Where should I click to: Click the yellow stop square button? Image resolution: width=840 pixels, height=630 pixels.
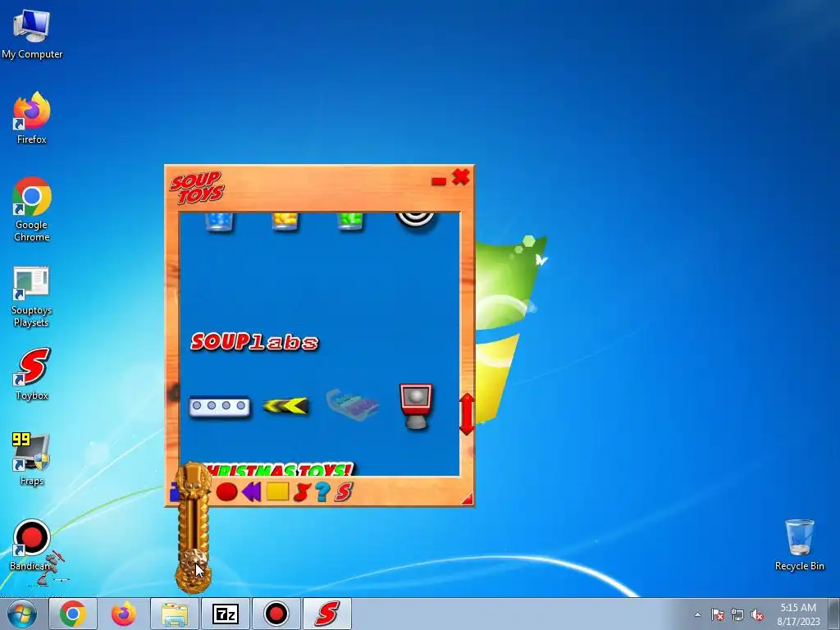(277, 492)
